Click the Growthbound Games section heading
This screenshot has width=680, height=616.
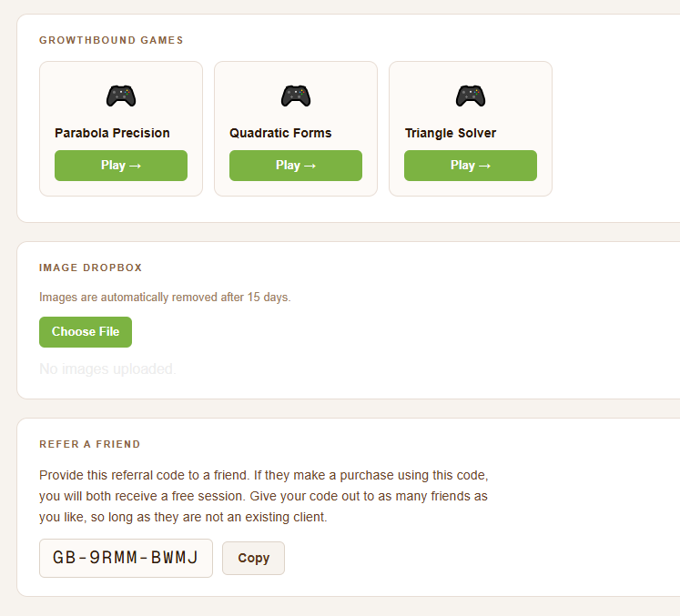111,40
